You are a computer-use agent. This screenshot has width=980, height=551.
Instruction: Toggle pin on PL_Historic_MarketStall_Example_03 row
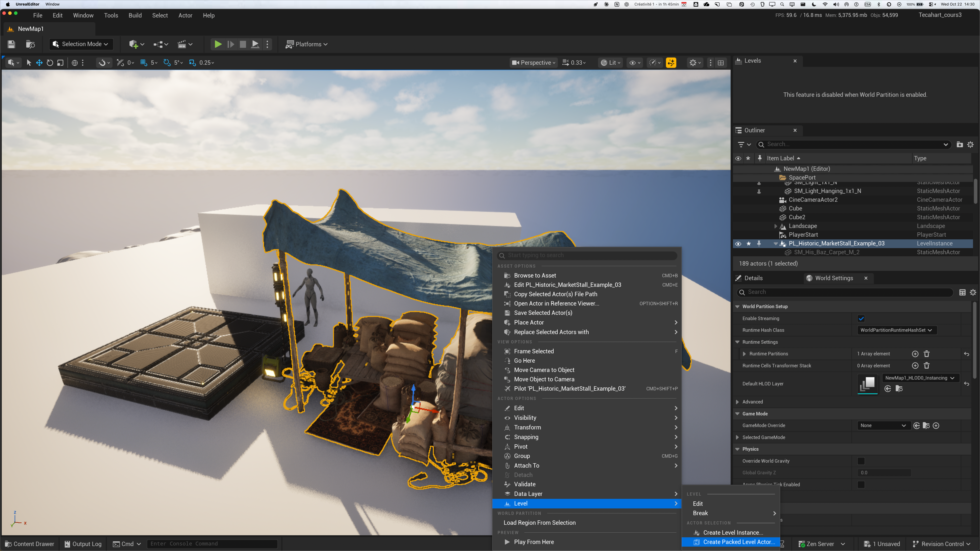click(759, 244)
